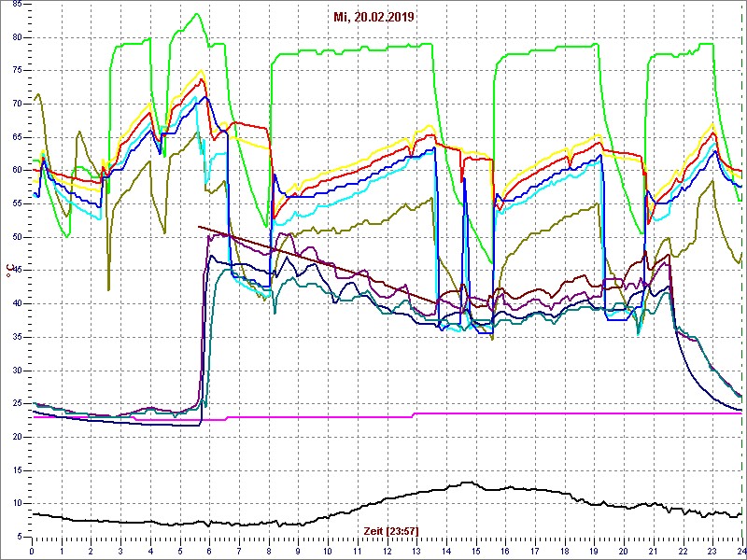Select hour 11 on the time axis
The image size is (747, 560).
click(x=358, y=551)
